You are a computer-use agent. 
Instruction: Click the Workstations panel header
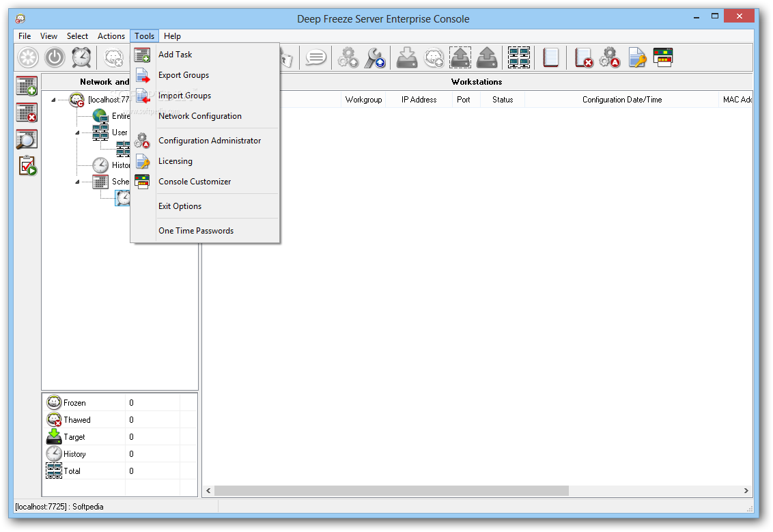pos(477,82)
